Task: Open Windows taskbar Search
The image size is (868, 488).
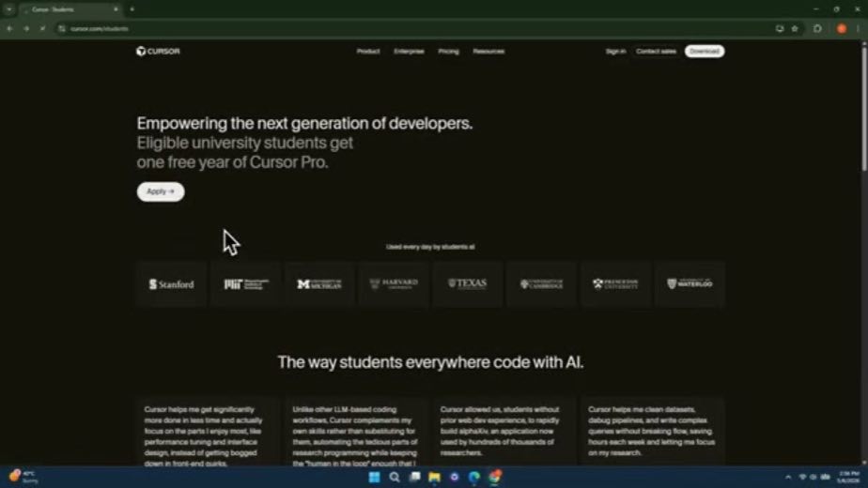Action: coord(395,477)
